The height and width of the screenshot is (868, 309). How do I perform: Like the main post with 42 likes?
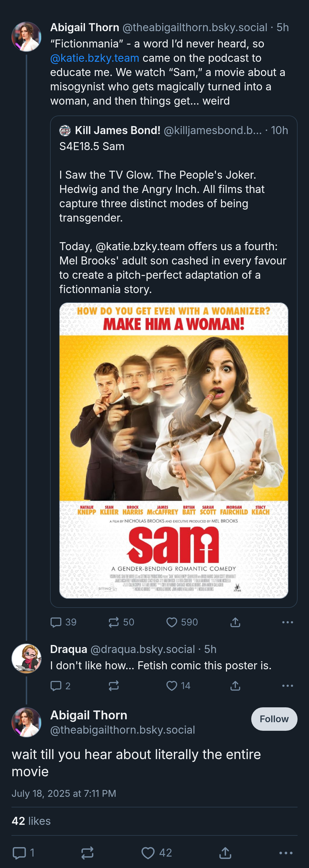click(157, 853)
